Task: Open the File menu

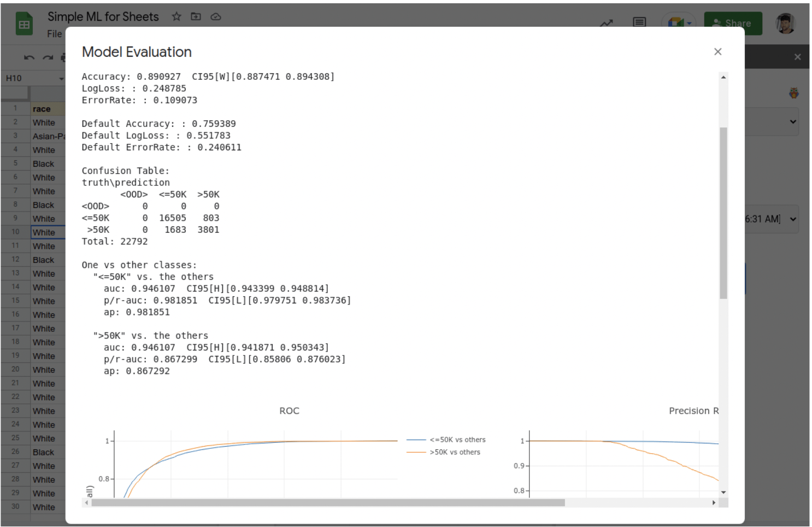Action: 55,34
